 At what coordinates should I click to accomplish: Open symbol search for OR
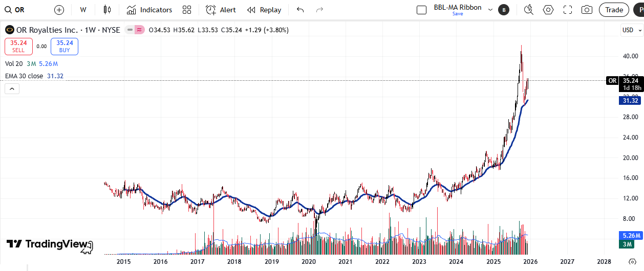point(15,10)
